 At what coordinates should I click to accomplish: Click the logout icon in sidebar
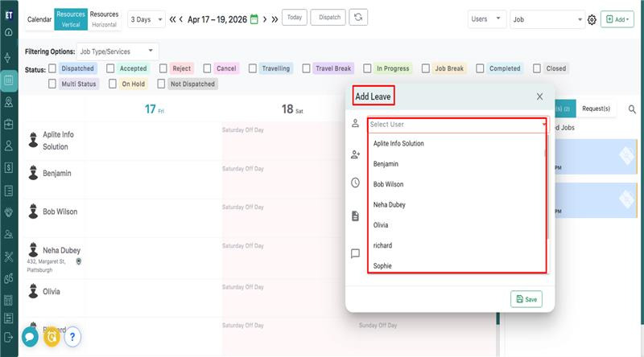coord(9,337)
